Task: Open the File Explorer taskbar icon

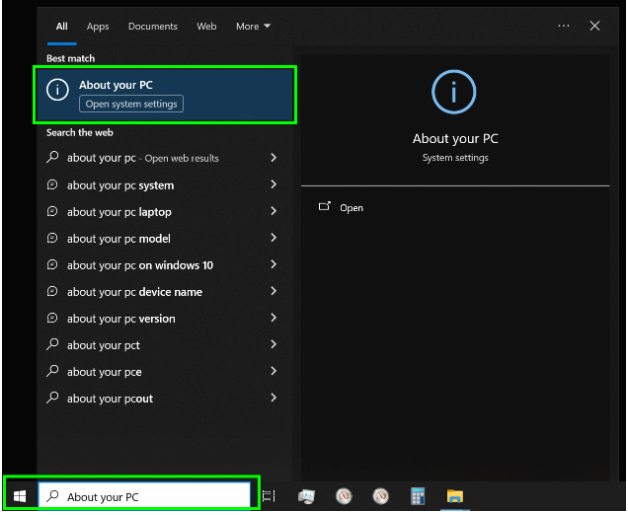Action: tap(455, 497)
